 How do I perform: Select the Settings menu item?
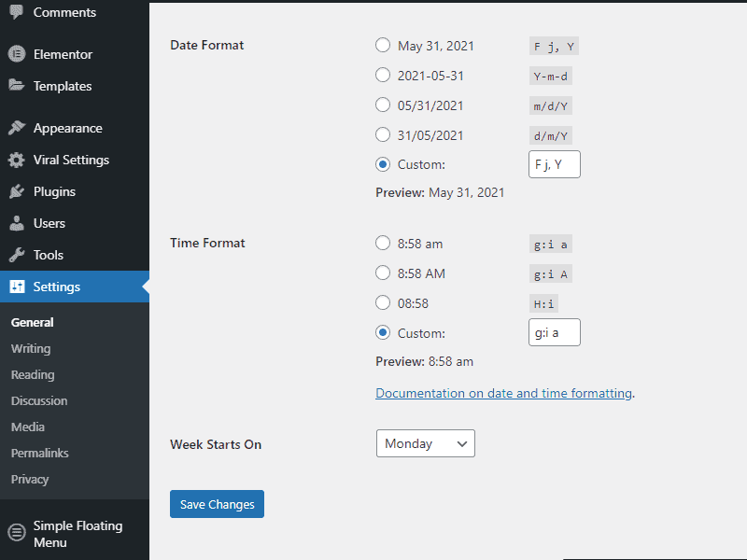point(75,287)
